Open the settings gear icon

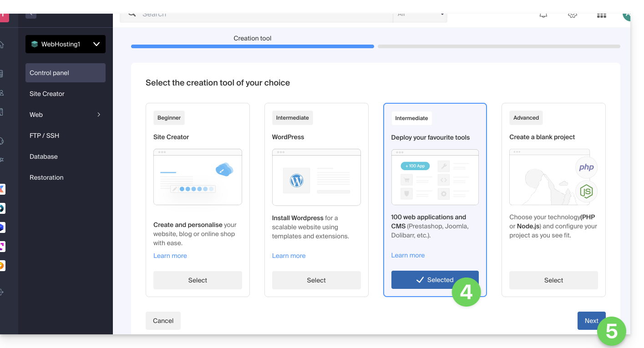572,15
